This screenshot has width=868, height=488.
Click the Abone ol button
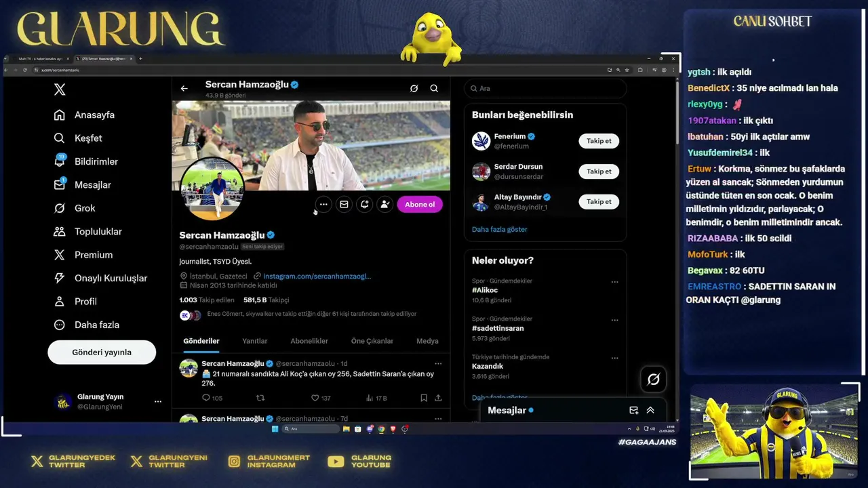click(x=420, y=204)
